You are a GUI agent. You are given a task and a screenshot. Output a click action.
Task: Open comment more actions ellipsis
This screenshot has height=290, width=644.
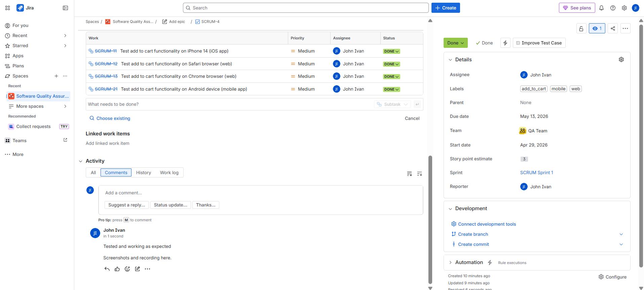(147, 269)
